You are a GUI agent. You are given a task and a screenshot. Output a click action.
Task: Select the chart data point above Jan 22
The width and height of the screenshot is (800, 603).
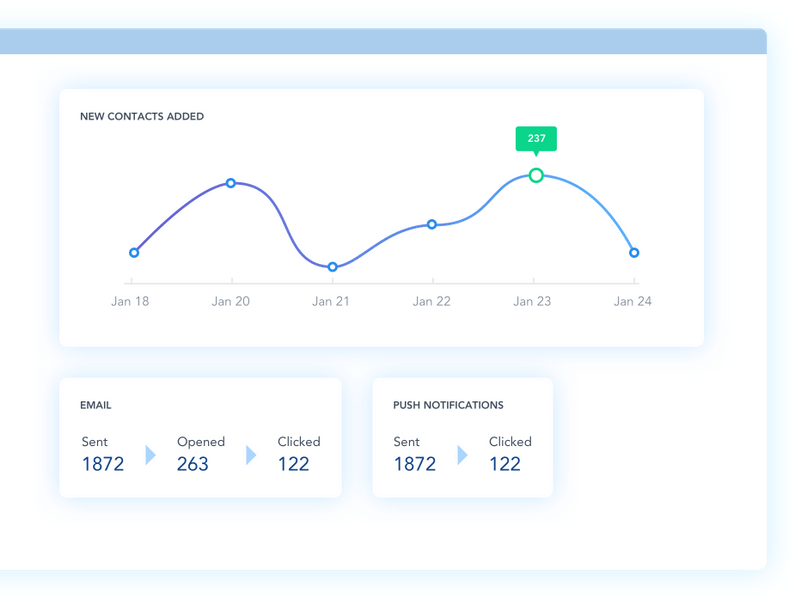tap(432, 224)
